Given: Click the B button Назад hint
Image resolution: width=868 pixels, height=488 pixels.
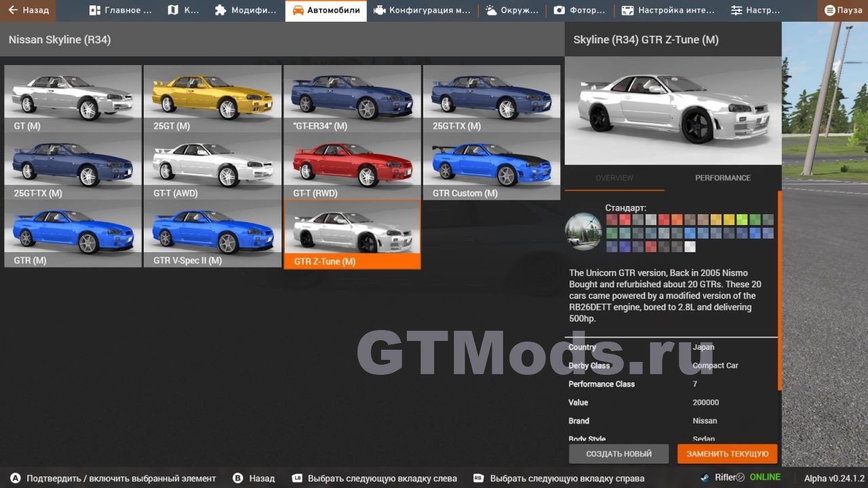Looking at the screenshot, I should click(x=254, y=478).
